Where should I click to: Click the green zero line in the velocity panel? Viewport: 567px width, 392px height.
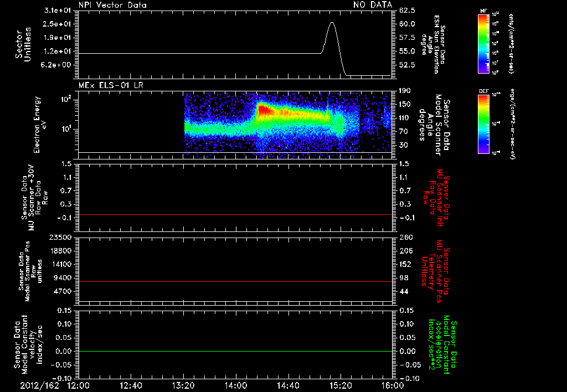(x=235, y=351)
